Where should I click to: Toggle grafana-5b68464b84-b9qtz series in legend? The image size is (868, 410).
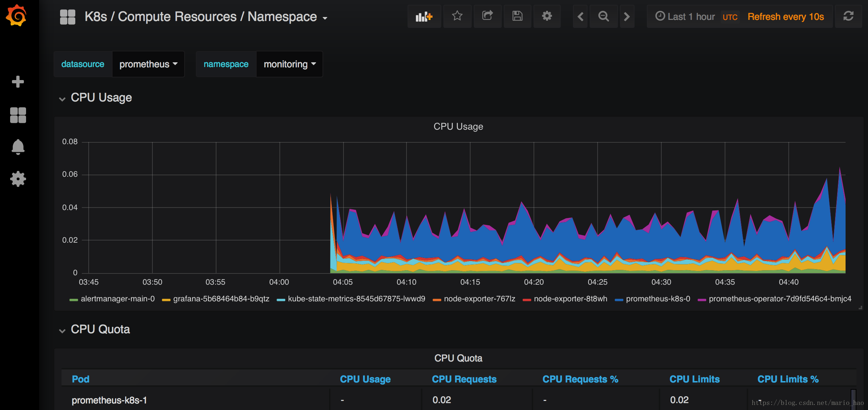[x=221, y=299]
